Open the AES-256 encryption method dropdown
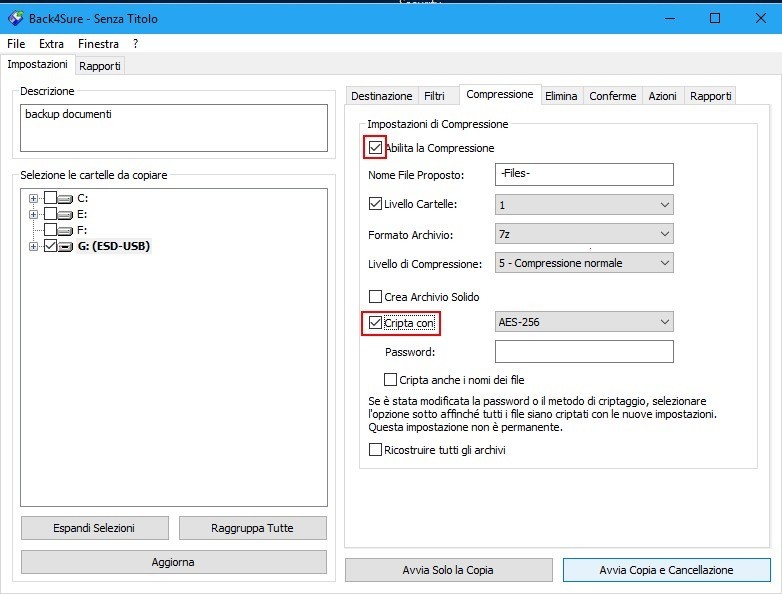This screenshot has width=782, height=594. (584, 323)
